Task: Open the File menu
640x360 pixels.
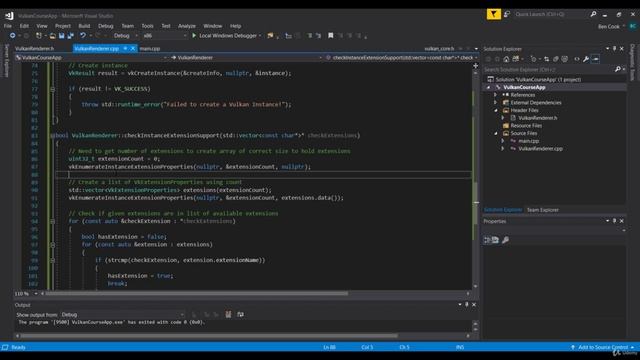Action: 8,26
